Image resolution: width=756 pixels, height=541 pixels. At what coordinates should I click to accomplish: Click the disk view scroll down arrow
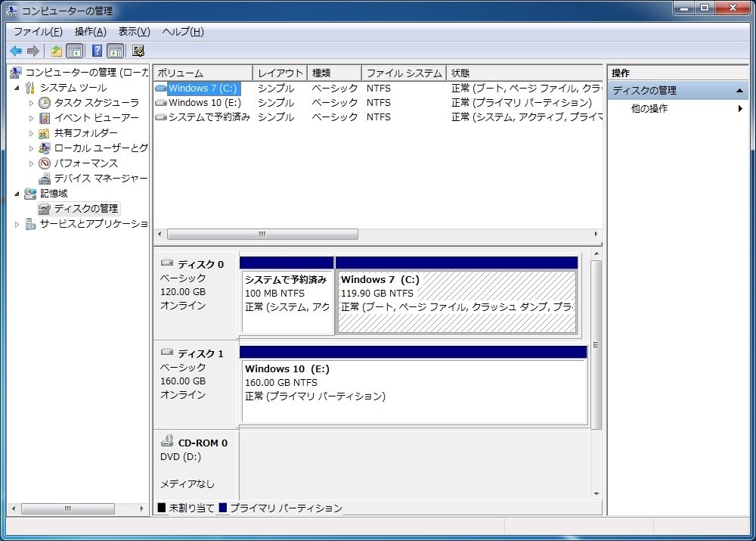click(596, 493)
